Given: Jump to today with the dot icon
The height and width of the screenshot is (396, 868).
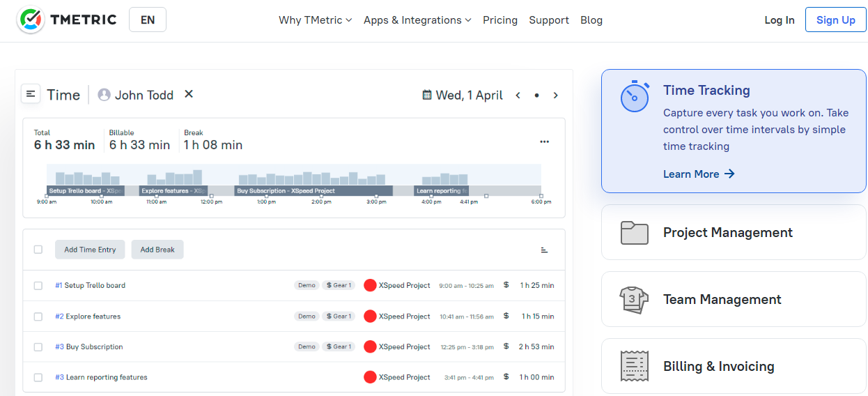Looking at the screenshot, I should (x=536, y=96).
